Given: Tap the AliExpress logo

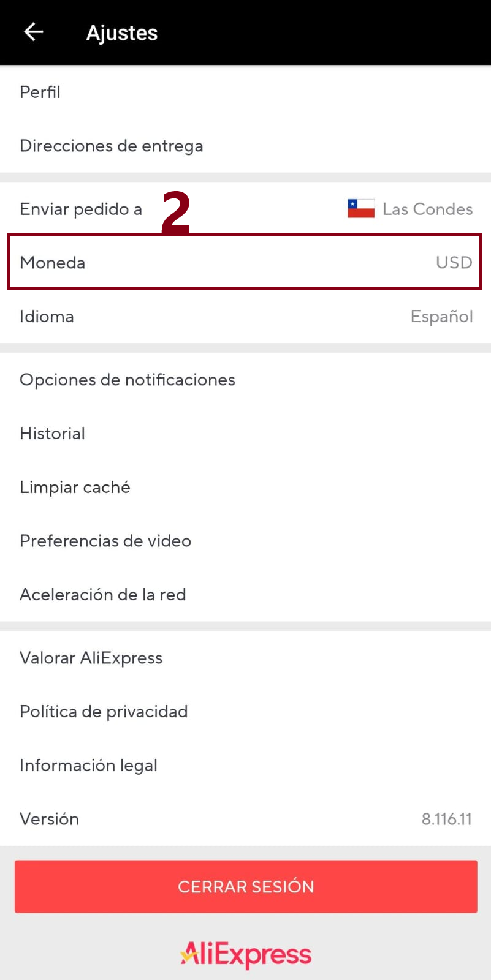Looking at the screenshot, I should [246, 954].
